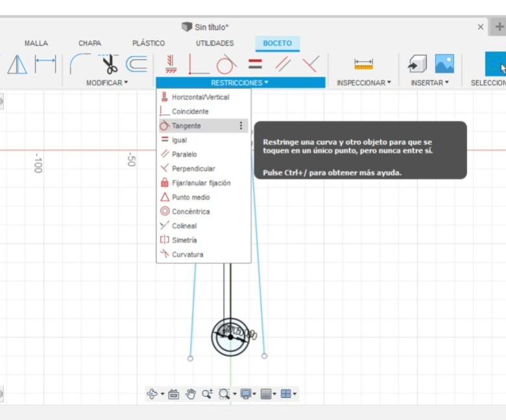Switch to the CHAPA tab

pos(90,43)
